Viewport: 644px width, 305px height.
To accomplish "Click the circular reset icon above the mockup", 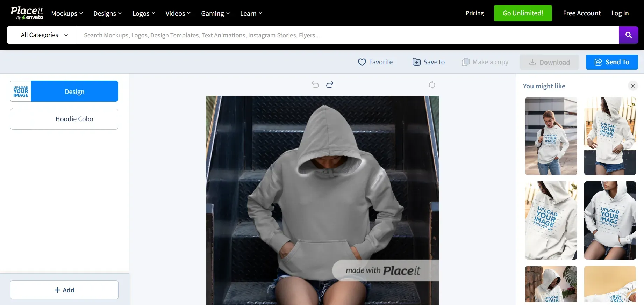I will (x=432, y=85).
